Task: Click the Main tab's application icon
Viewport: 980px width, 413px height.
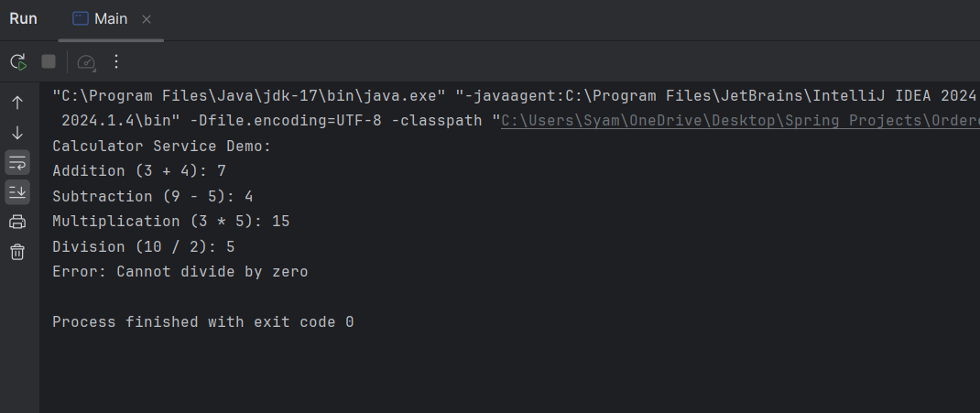Action: pos(81,19)
